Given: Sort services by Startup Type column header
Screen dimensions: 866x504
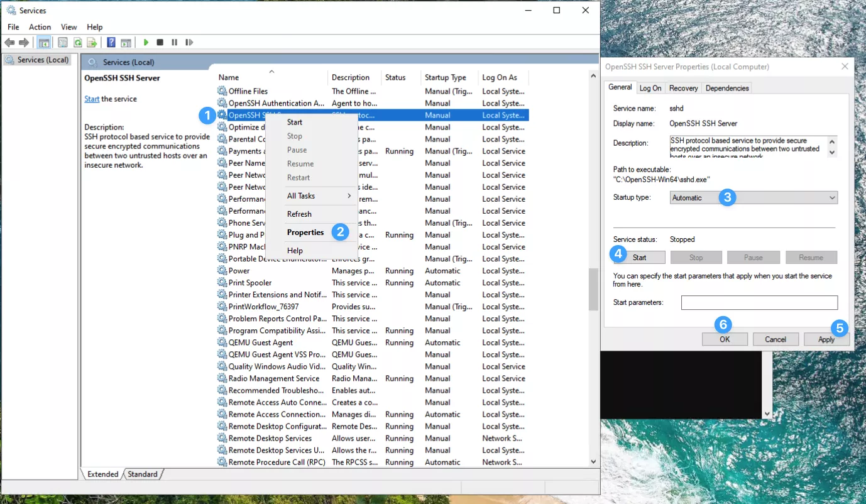Looking at the screenshot, I should click(x=445, y=77).
